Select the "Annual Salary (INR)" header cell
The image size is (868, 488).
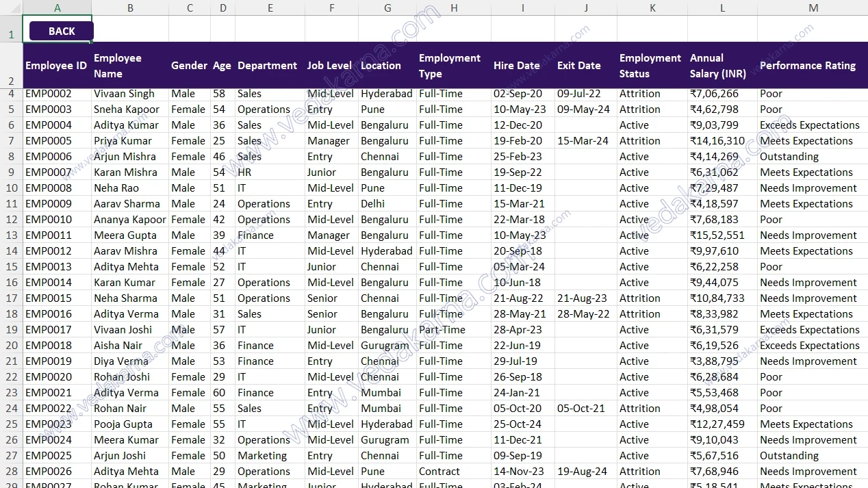coord(723,66)
